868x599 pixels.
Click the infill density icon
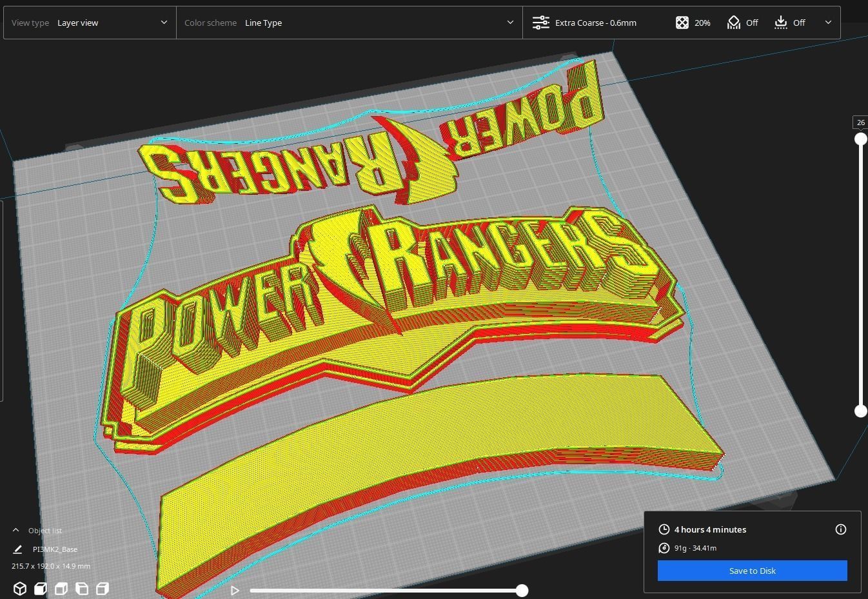(x=682, y=23)
